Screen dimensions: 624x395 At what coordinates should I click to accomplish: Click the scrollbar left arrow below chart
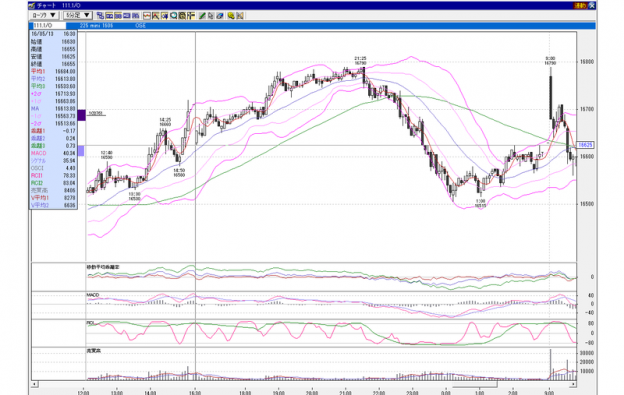coord(35,384)
